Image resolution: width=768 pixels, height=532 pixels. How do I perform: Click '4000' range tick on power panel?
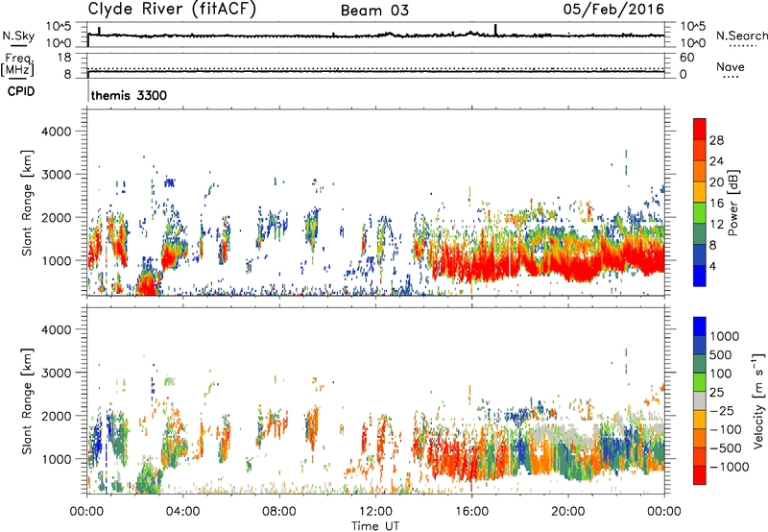(56, 132)
